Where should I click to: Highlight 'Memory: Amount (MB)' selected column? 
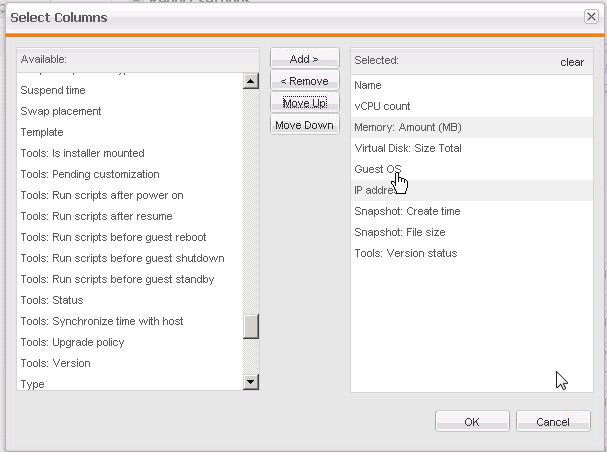point(408,127)
